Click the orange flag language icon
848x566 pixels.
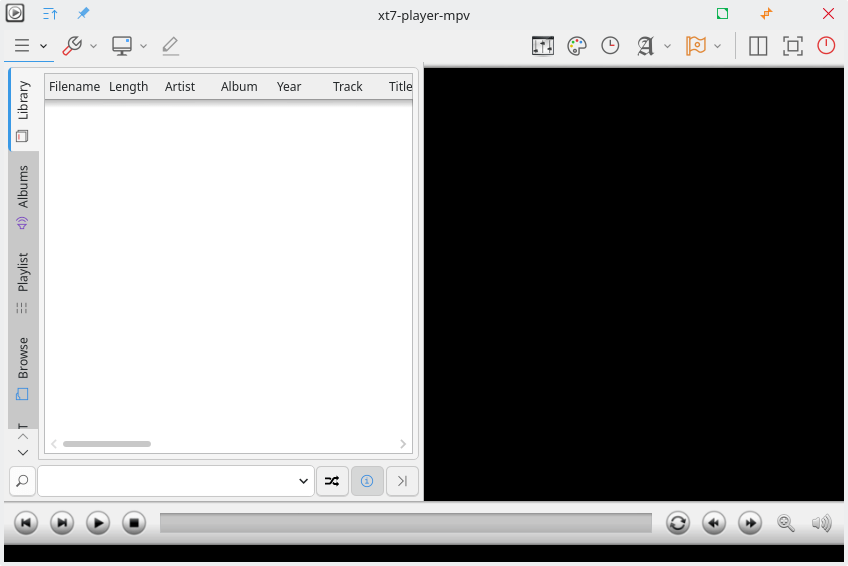click(x=695, y=45)
